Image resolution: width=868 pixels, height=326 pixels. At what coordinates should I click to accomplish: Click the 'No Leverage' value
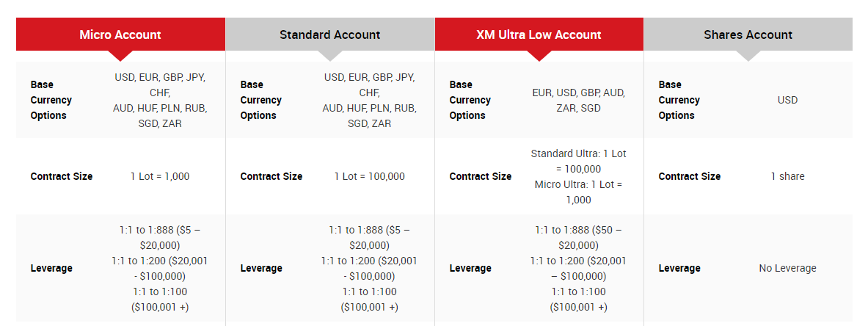click(788, 268)
